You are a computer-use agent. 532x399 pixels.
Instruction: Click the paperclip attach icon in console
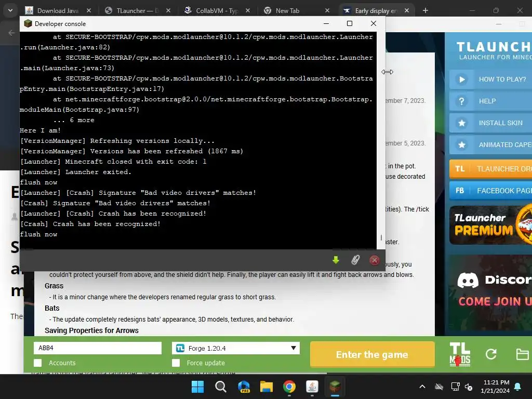coord(355,260)
